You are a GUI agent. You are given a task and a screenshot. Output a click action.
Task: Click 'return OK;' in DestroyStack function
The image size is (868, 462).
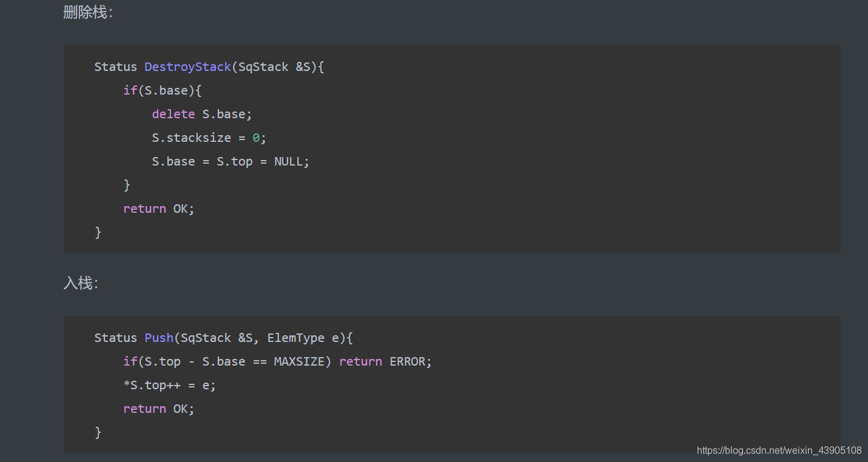click(158, 209)
